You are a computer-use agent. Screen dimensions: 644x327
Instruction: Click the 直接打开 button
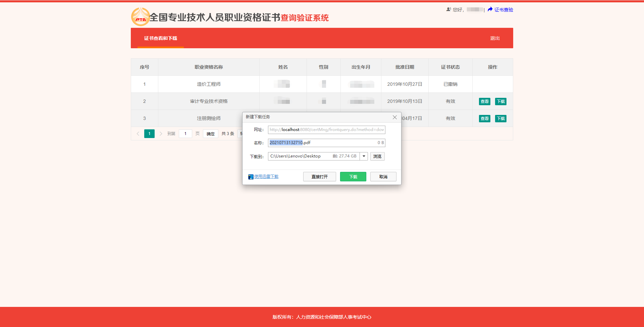[319, 177]
